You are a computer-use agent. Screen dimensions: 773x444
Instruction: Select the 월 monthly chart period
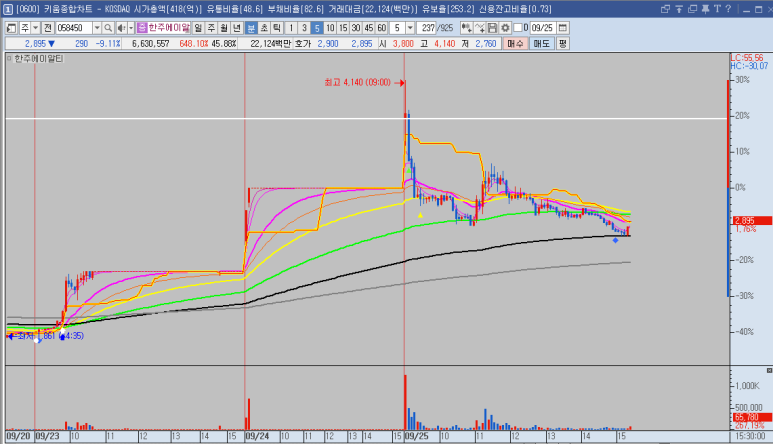[x=224, y=28]
